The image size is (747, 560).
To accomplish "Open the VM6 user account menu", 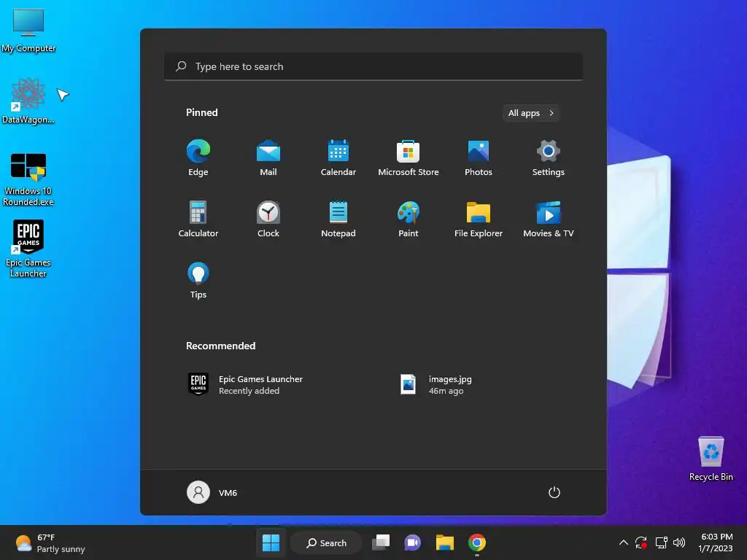I will tap(212, 492).
